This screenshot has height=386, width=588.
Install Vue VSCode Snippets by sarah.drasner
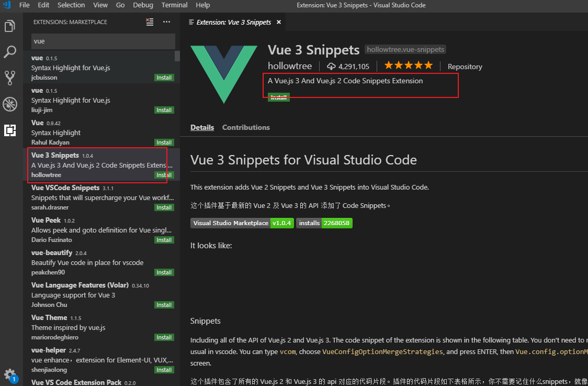[164, 207]
